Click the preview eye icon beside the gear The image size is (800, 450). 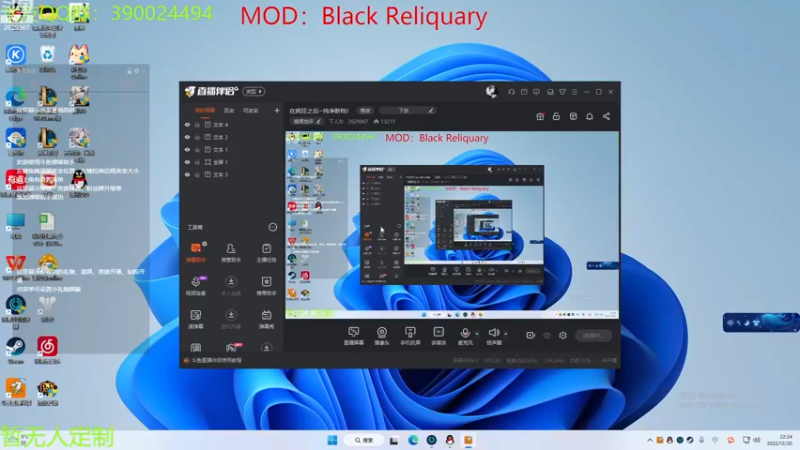click(547, 335)
